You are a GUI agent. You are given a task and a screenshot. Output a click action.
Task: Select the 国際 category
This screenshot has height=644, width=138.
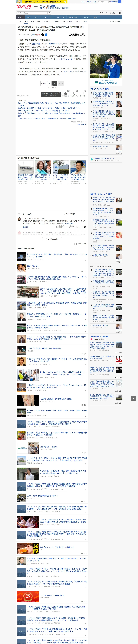[x=32, y=21]
